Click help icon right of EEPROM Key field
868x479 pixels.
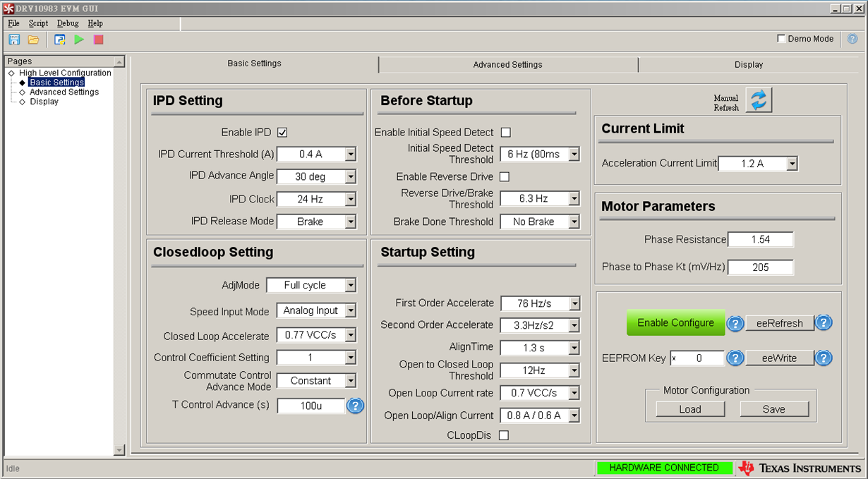click(x=735, y=358)
